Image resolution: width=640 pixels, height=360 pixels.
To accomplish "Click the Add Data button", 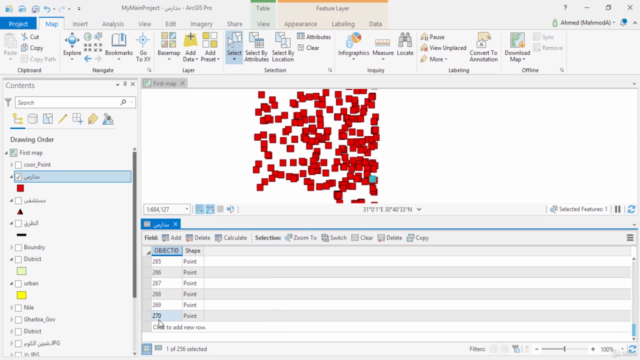I will pyautogui.click(x=190, y=47).
